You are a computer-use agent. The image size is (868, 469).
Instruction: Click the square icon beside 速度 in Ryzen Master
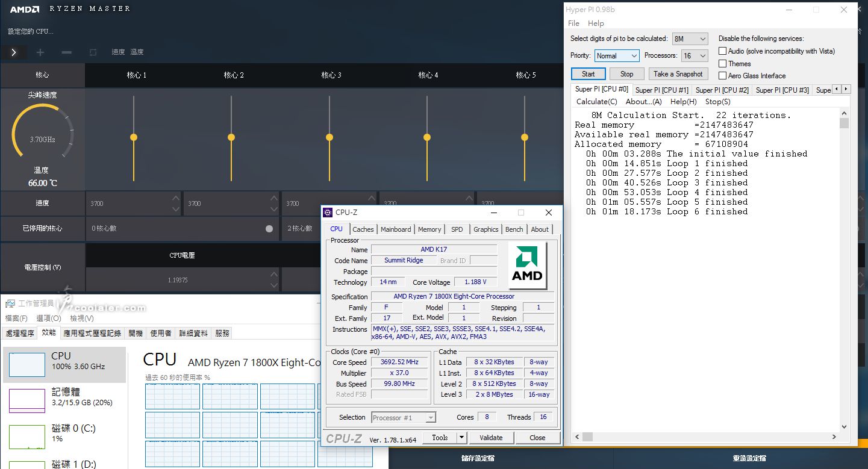pos(93,52)
